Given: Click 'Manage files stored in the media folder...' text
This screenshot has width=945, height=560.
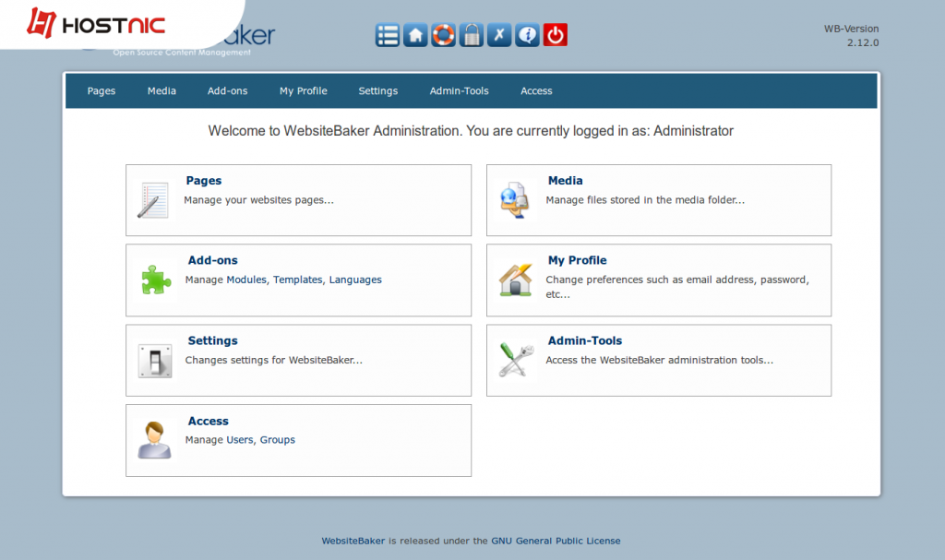Looking at the screenshot, I should click(645, 200).
